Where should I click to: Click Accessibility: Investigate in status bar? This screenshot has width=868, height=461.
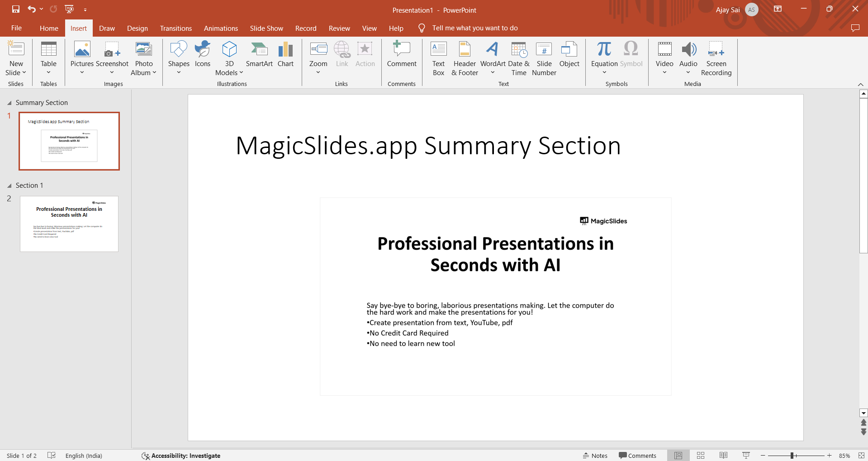click(x=181, y=456)
